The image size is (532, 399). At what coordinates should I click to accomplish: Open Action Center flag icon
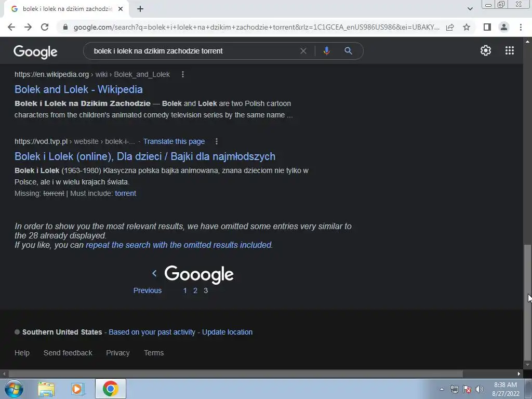(x=467, y=389)
